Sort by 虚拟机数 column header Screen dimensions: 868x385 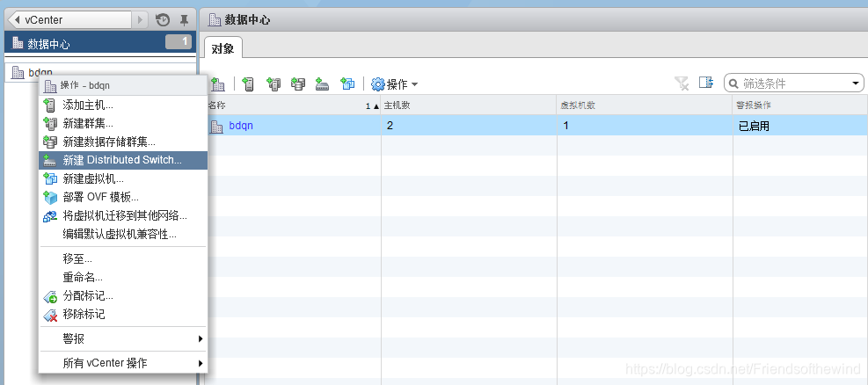[x=645, y=105]
